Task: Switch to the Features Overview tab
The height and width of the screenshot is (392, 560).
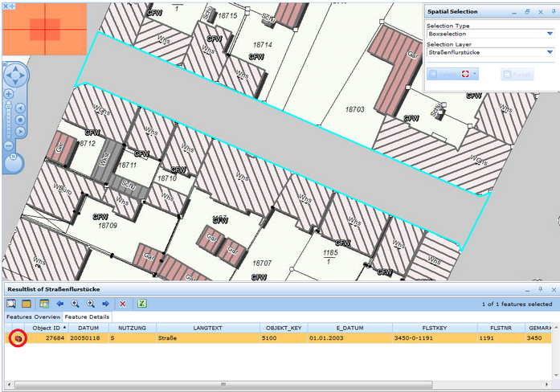Action: (x=32, y=317)
